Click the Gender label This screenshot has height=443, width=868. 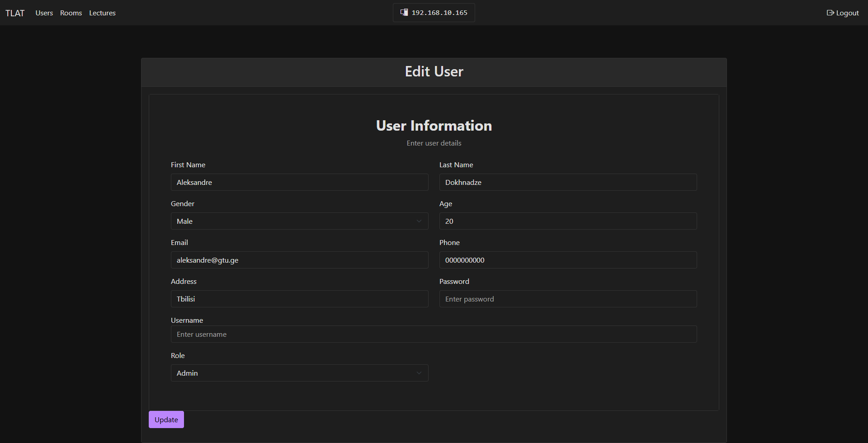point(183,203)
